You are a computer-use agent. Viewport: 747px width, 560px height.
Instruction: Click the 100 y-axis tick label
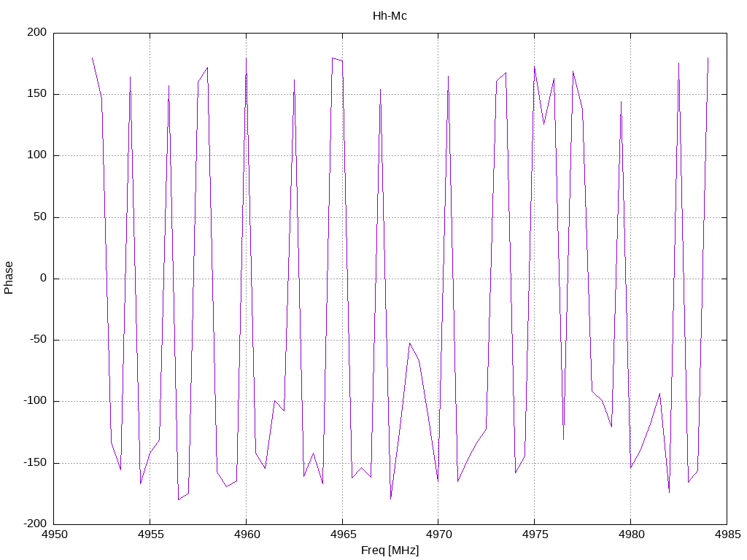(x=37, y=155)
